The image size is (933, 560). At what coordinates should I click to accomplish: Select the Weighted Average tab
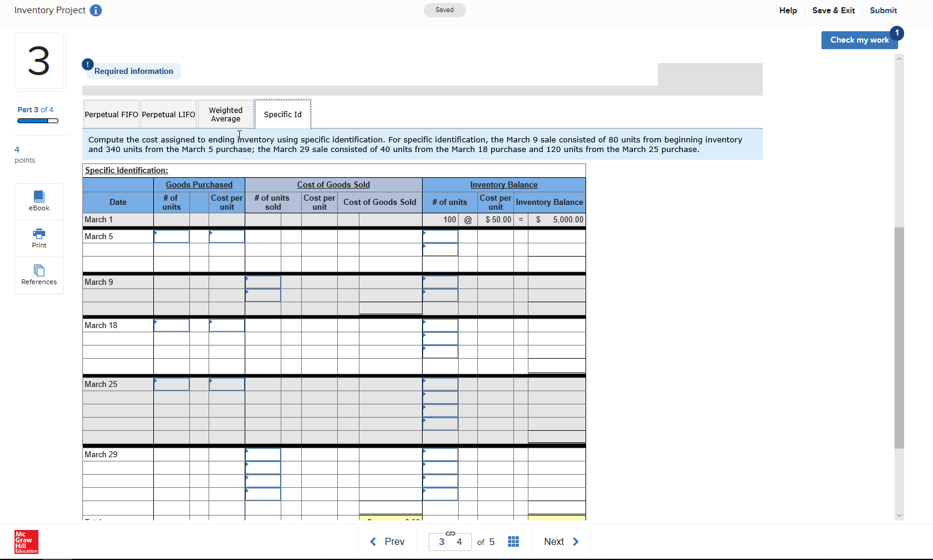point(225,114)
